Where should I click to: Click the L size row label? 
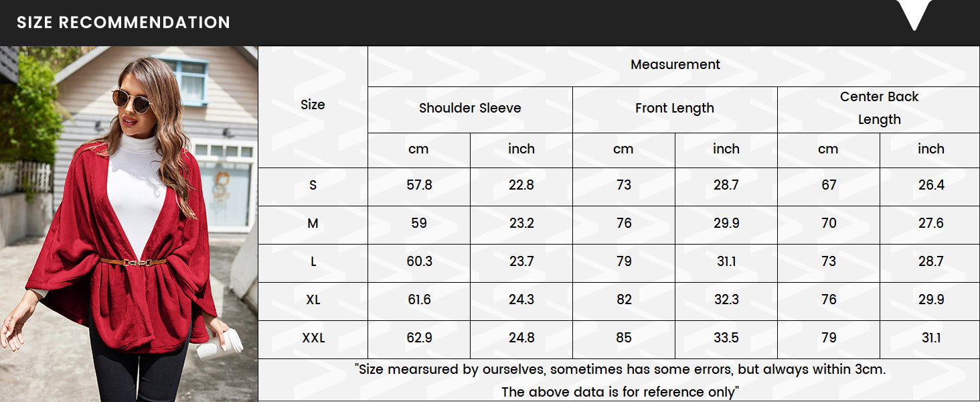[313, 262]
